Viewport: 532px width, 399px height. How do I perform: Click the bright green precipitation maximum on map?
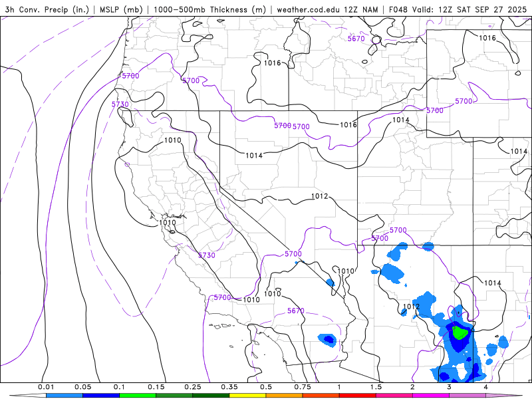460,332
